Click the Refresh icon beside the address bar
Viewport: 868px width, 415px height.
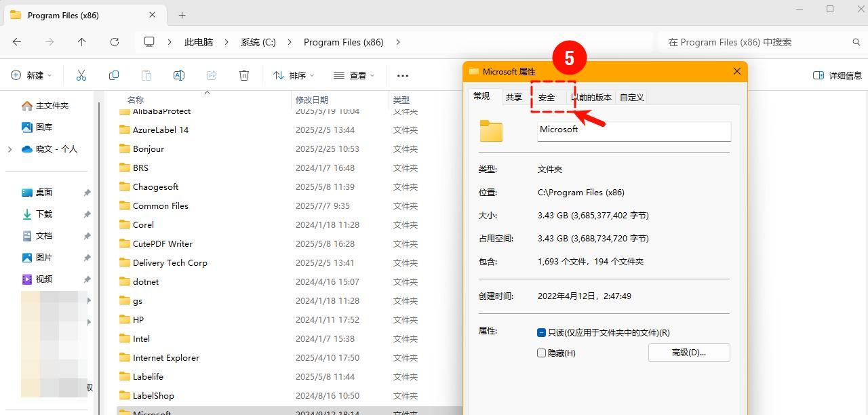pos(113,42)
